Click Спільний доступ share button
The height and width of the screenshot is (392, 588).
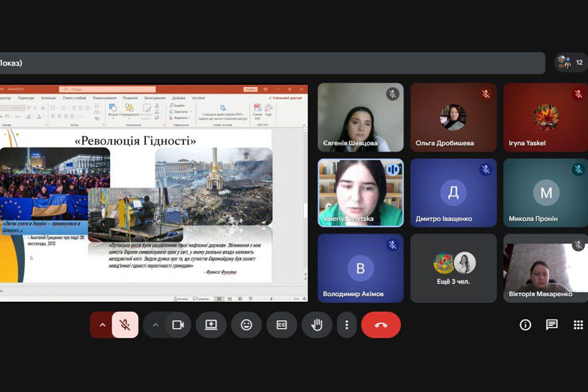[286, 98]
